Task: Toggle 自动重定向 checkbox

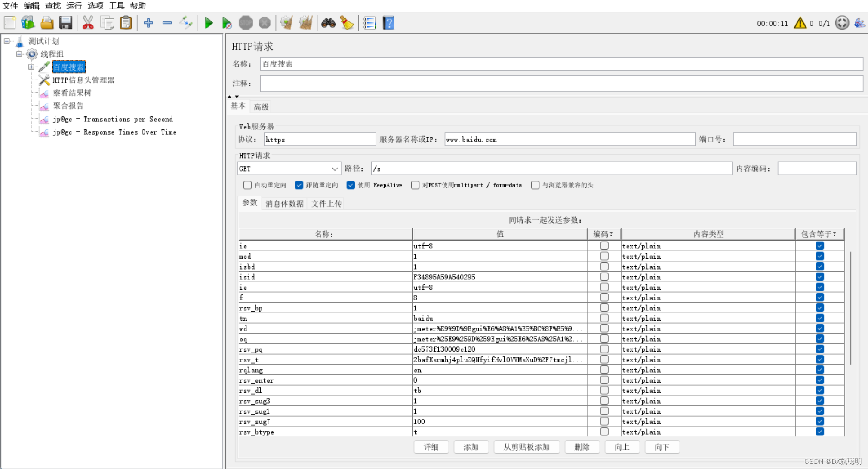Action: coord(247,185)
